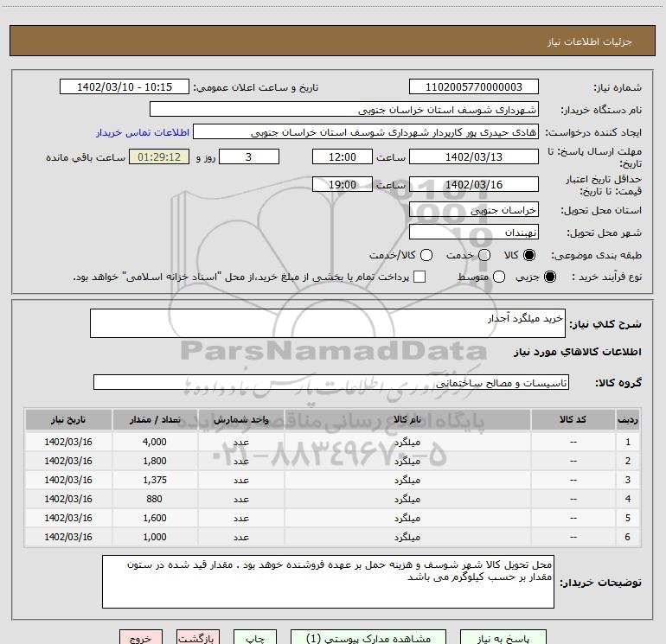Screen dimensions: 666x644
Task: Click the buyer notes text area
Action: [x=328, y=582]
